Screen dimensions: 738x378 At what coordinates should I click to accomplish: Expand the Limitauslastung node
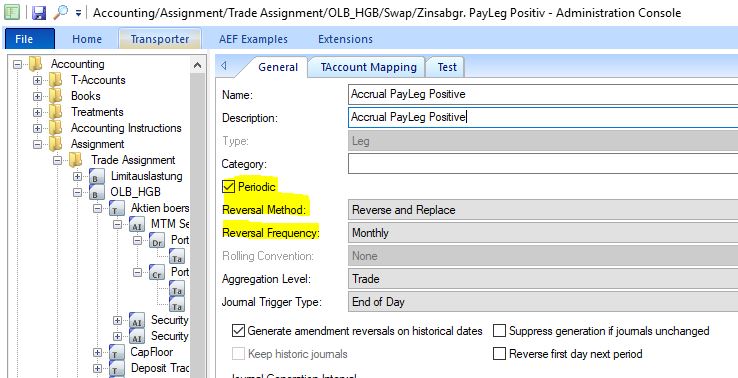tap(78, 177)
